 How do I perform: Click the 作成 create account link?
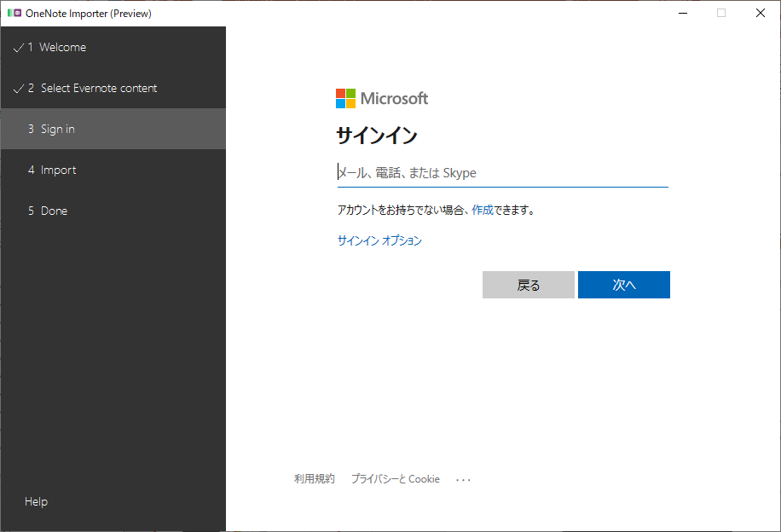pos(482,211)
